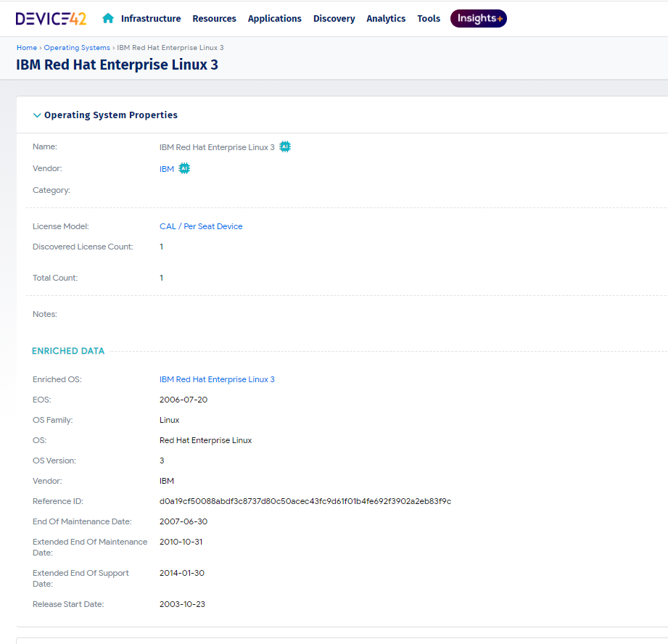Click the AI badge next to Name
The height and width of the screenshot is (644, 668).
pyautogui.click(x=285, y=147)
